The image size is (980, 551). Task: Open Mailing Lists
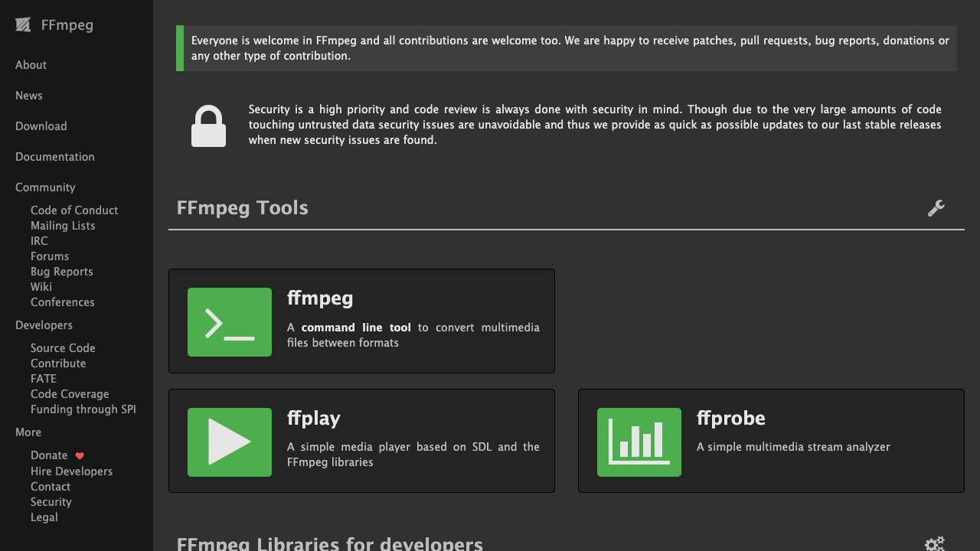point(63,226)
